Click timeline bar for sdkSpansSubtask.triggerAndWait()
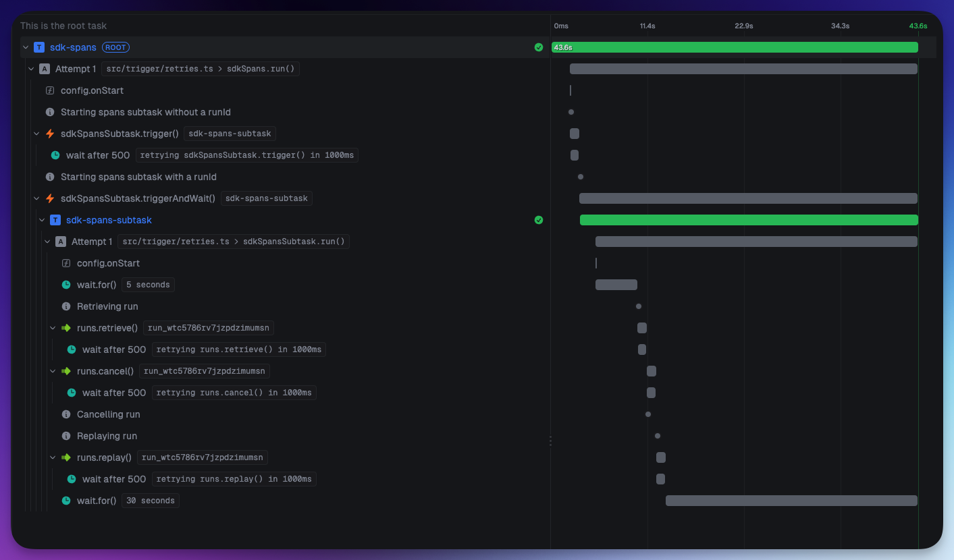954x560 pixels. [x=748, y=198]
